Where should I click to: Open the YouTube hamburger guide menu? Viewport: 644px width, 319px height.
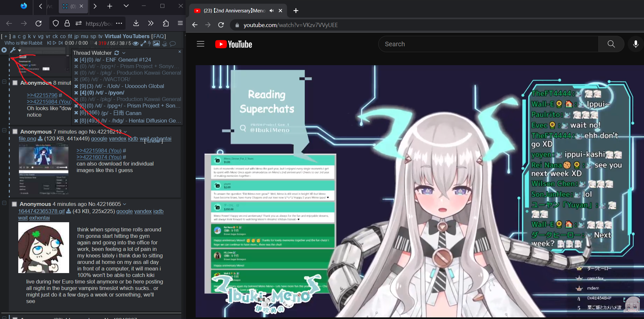[x=201, y=44]
